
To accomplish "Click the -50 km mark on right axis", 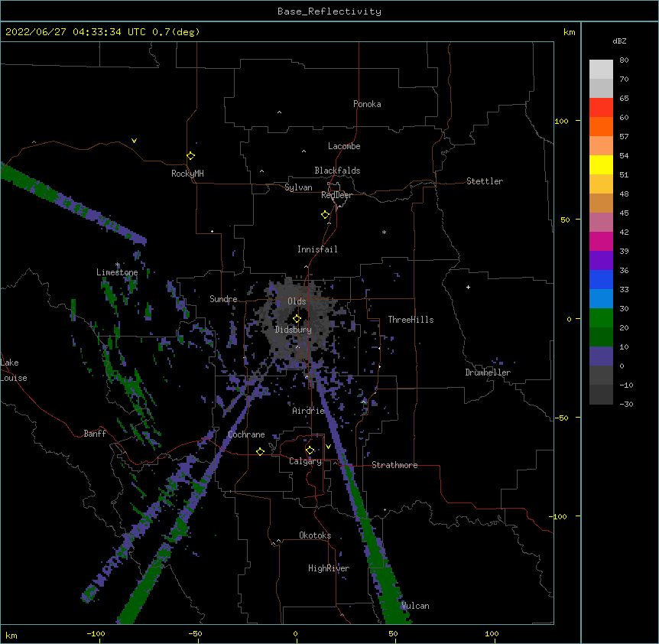I will 560,418.
